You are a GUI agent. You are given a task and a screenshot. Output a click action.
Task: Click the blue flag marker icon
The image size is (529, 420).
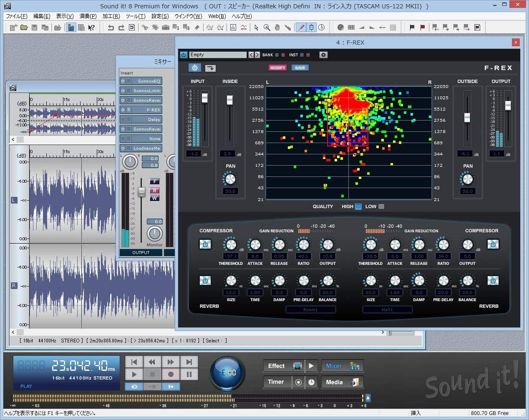[412, 28]
